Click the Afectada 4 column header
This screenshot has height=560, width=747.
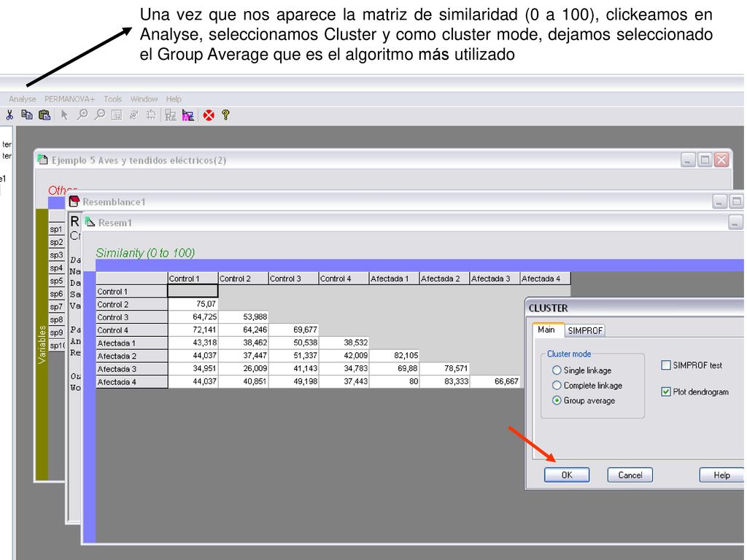pyautogui.click(x=545, y=278)
